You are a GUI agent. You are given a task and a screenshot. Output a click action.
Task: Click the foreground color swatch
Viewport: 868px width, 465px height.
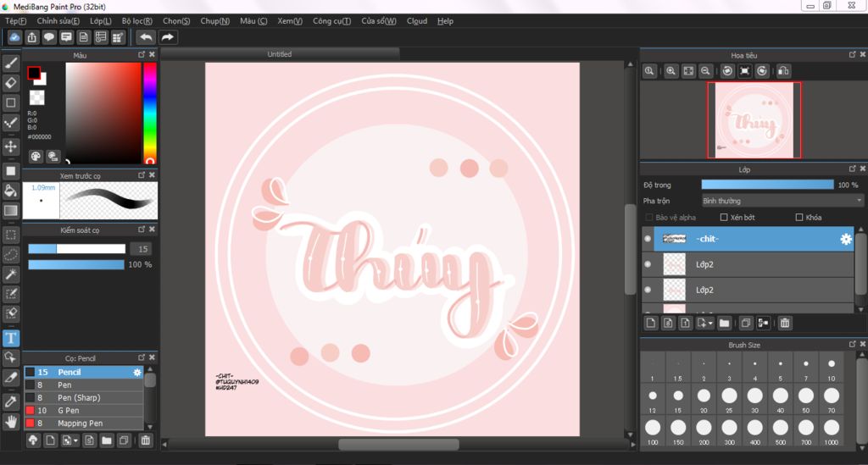pyautogui.click(x=34, y=73)
